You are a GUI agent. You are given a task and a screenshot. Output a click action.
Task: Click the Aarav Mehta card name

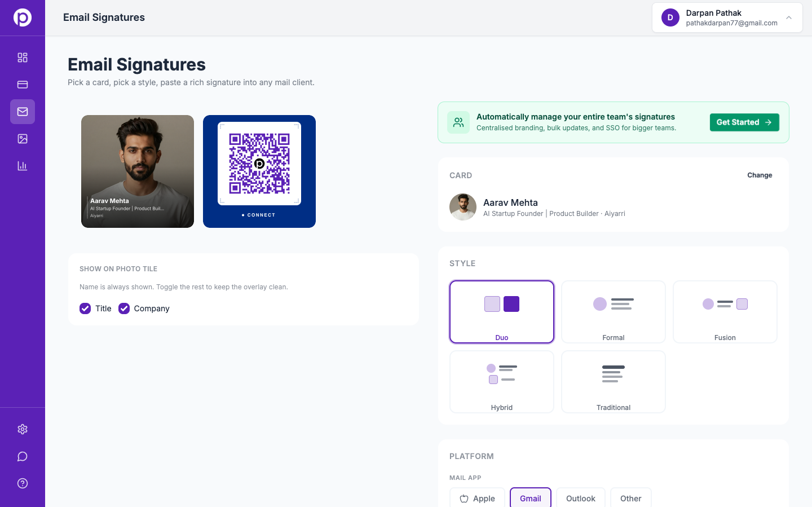click(x=510, y=202)
